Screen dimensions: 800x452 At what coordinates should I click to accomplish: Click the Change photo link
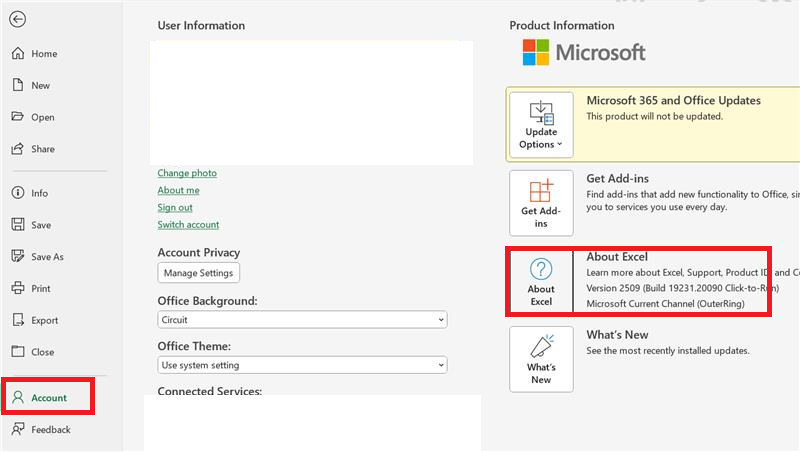(187, 173)
